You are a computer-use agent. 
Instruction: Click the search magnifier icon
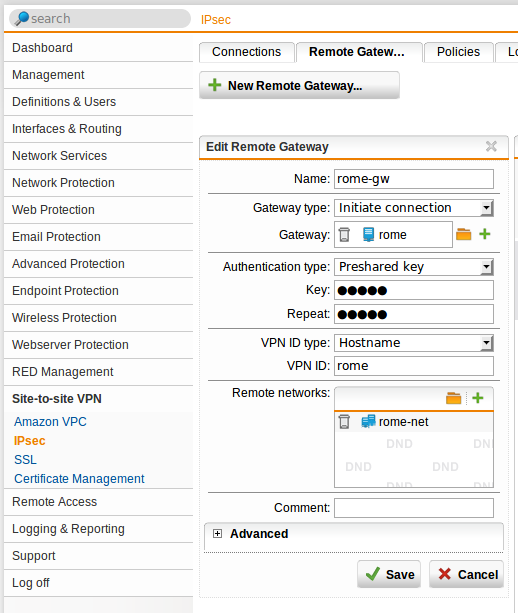[x=21, y=18]
